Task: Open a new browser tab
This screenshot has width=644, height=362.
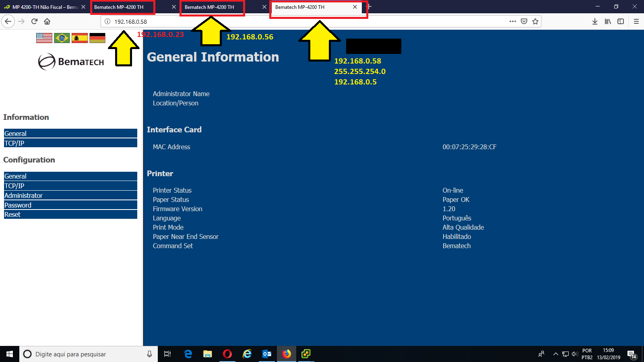Action: 369,7
